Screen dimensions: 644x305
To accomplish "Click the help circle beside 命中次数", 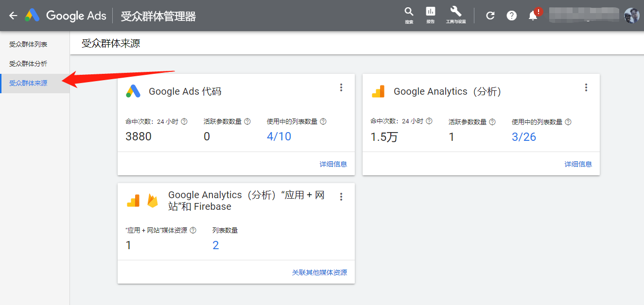I will pyautogui.click(x=184, y=121).
